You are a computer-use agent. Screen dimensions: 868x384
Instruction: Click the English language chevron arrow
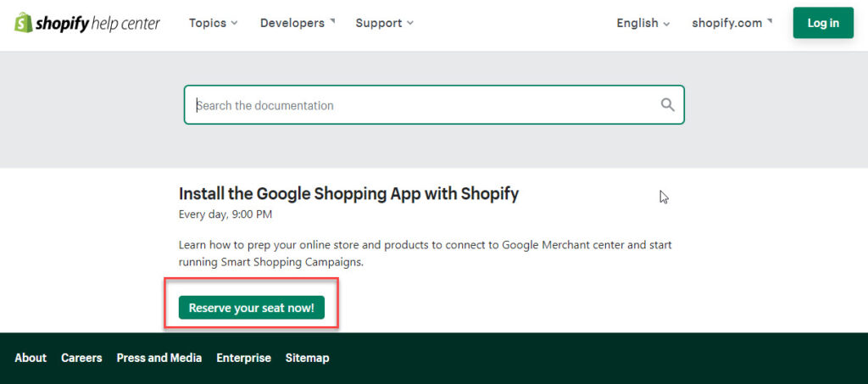pos(666,24)
